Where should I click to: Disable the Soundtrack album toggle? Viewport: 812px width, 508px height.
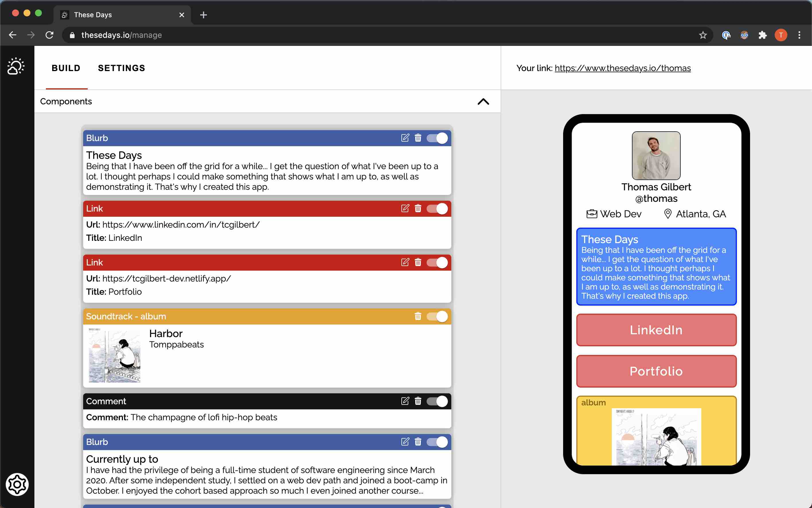(437, 316)
